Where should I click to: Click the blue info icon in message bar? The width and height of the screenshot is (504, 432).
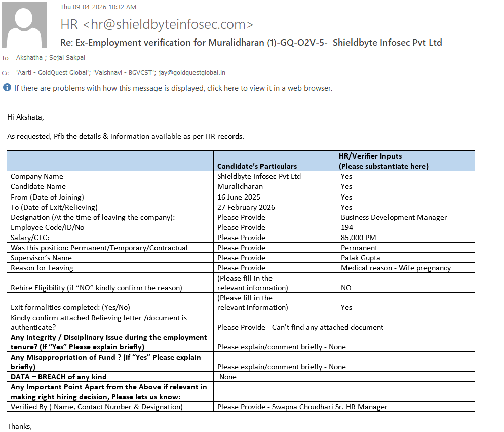[x=7, y=88]
